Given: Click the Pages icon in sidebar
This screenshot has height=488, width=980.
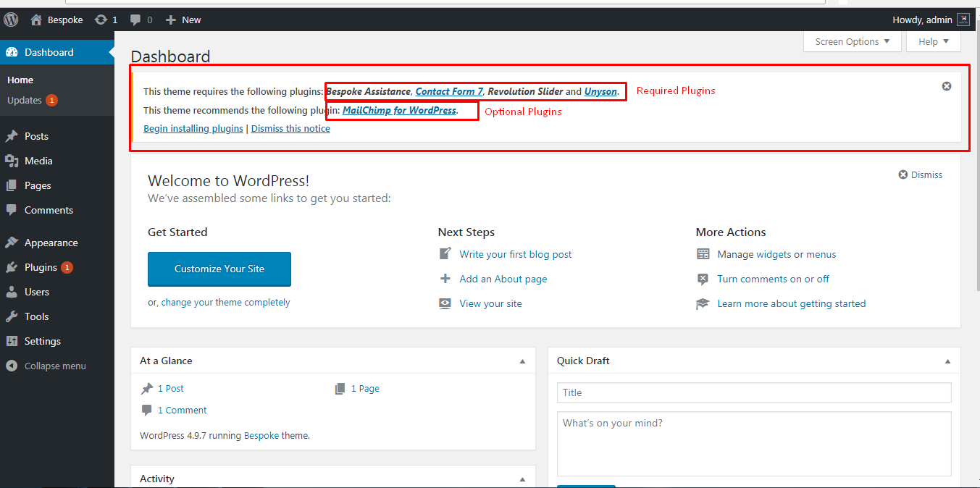Looking at the screenshot, I should point(12,185).
